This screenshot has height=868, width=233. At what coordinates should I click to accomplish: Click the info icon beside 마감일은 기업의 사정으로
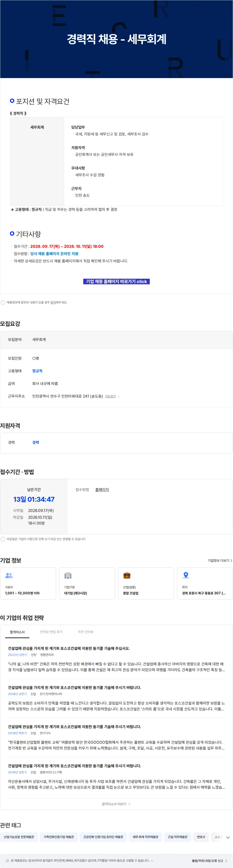[x=3, y=539]
